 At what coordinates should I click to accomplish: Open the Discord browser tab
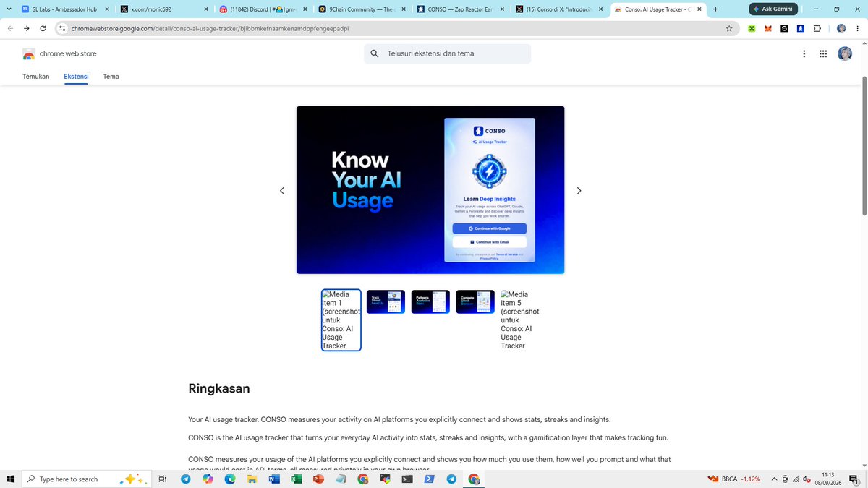pyautogui.click(x=262, y=9)
